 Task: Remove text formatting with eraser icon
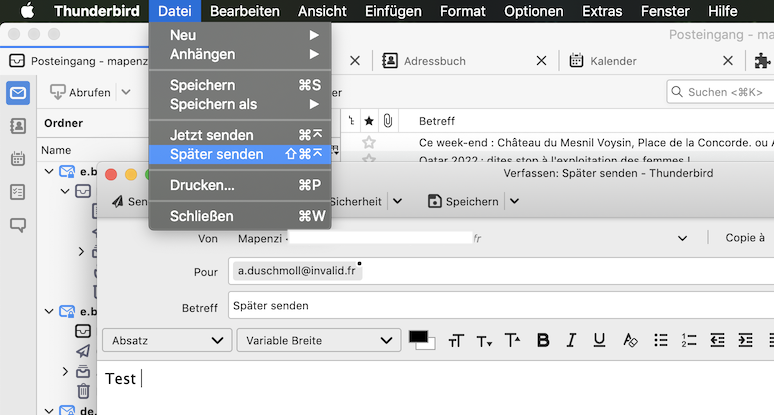[630, 340]
